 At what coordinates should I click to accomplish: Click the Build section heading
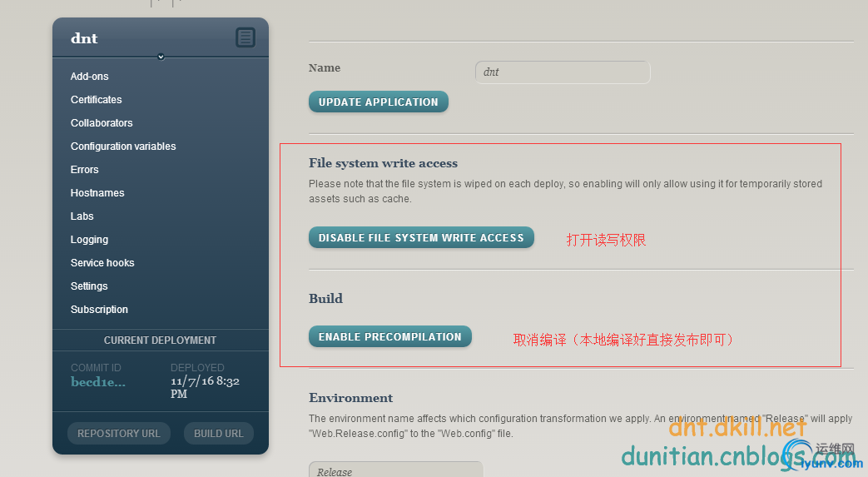[x=325, y=299]
